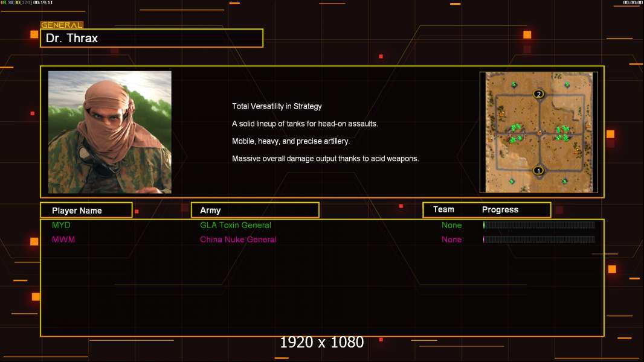The width and height of the screenshot is (644, 362).
Task: Click 'Massive overall damage output' description line
Action: coord(325,158)
